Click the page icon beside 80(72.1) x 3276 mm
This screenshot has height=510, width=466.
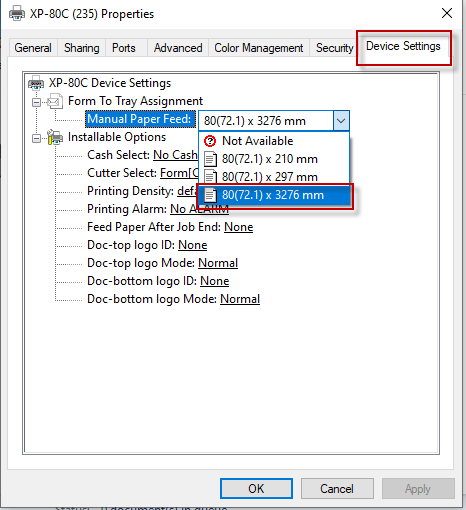pyautogui.click(x=210, y=195)
